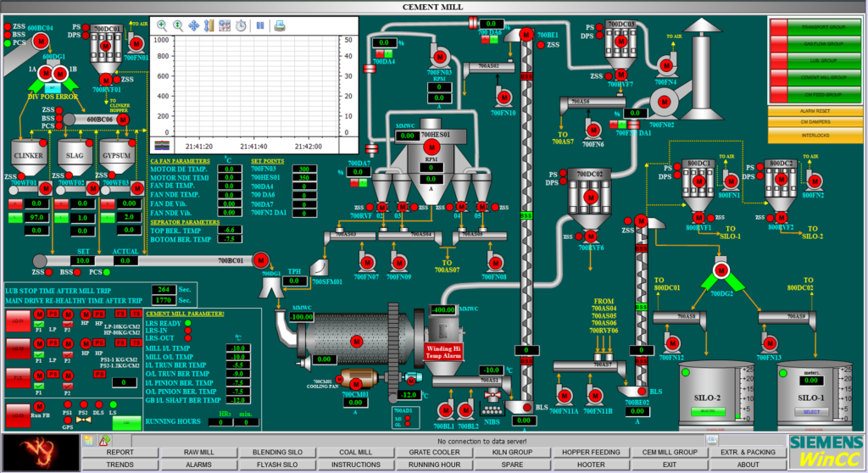868x473 pixels.
Task: Go to the RAW MILL screen
Action: click(198, 452)
